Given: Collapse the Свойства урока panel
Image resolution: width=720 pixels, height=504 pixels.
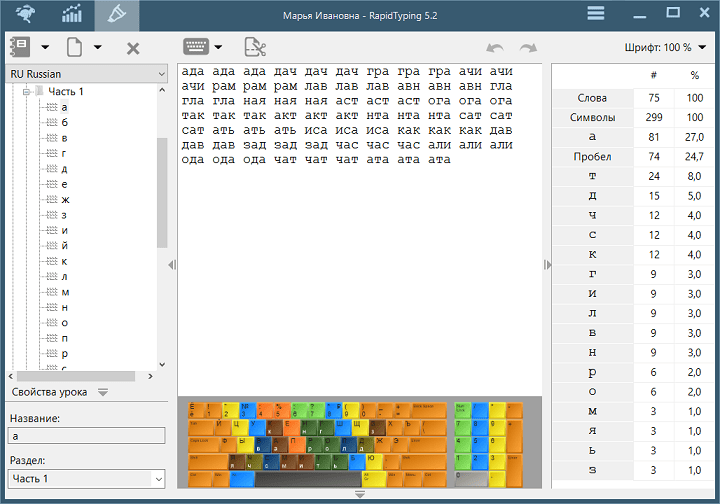Looking at the screenshot, I should point(103,392).
